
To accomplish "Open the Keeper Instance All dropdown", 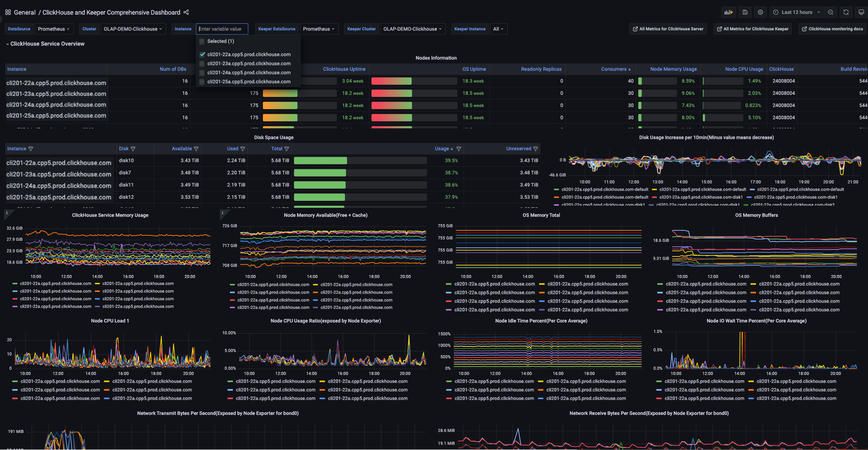I will (498, 29).
